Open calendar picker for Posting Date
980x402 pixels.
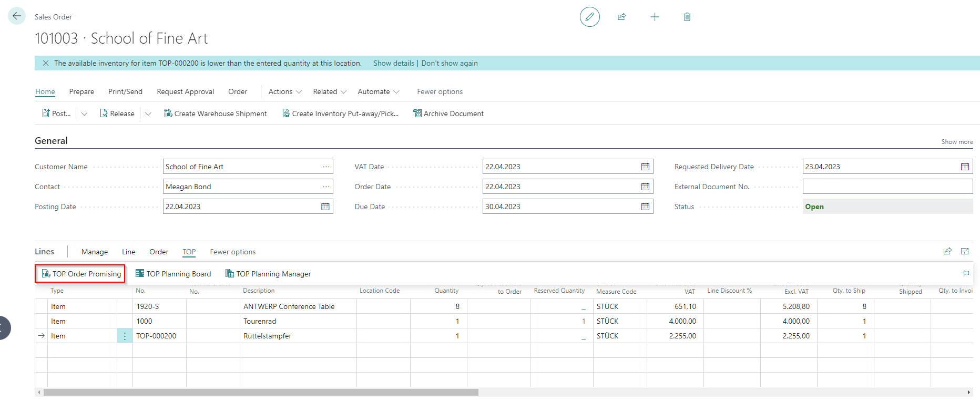point(325,207)
